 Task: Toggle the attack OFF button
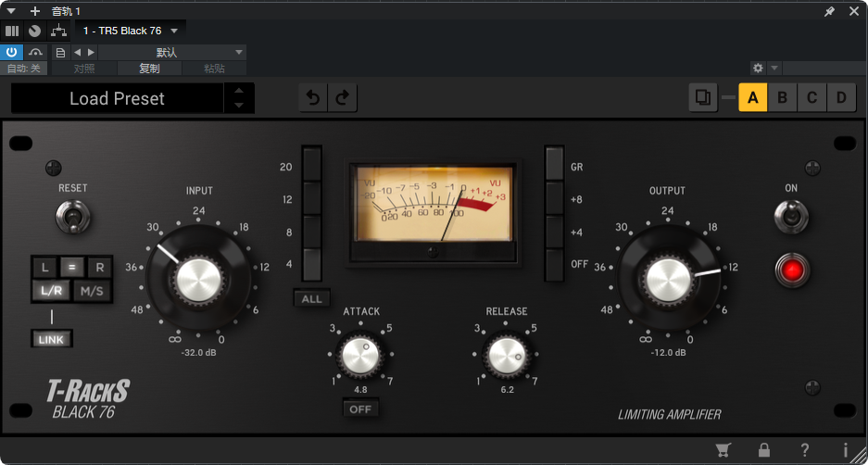point(361,409)
